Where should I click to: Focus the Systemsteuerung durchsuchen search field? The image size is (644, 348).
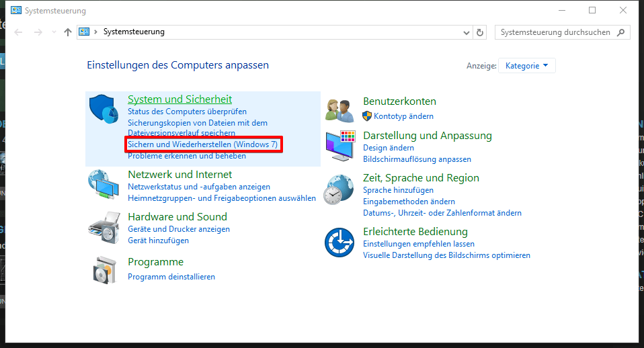pyautogui.click(x=562, y=32)
